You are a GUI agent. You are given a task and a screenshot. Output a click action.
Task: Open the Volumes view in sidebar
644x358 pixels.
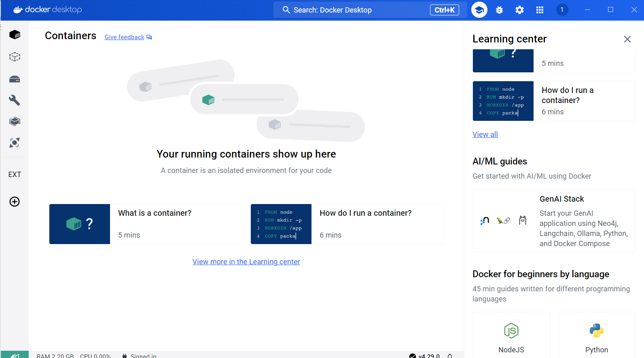pos(15,79)
